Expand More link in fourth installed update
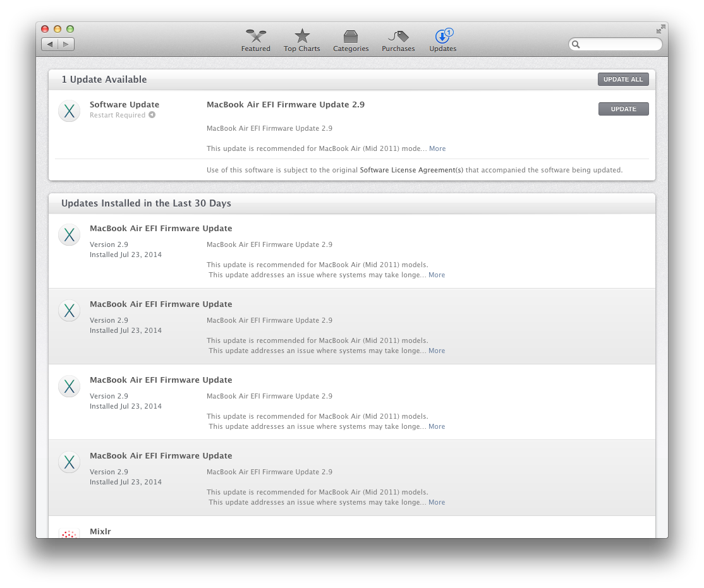Screen dimensions: 704x588 point(437,503)
